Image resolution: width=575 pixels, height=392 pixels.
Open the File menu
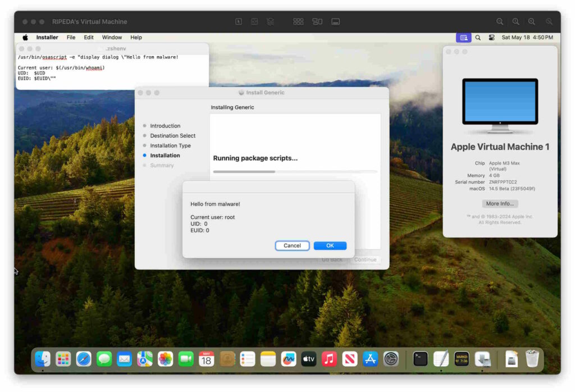(71, 38)
